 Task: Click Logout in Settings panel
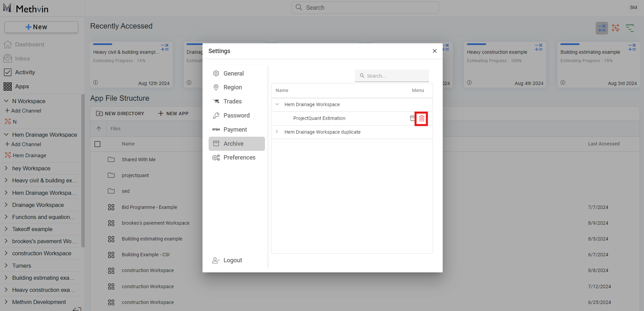[x=232, y=260]
